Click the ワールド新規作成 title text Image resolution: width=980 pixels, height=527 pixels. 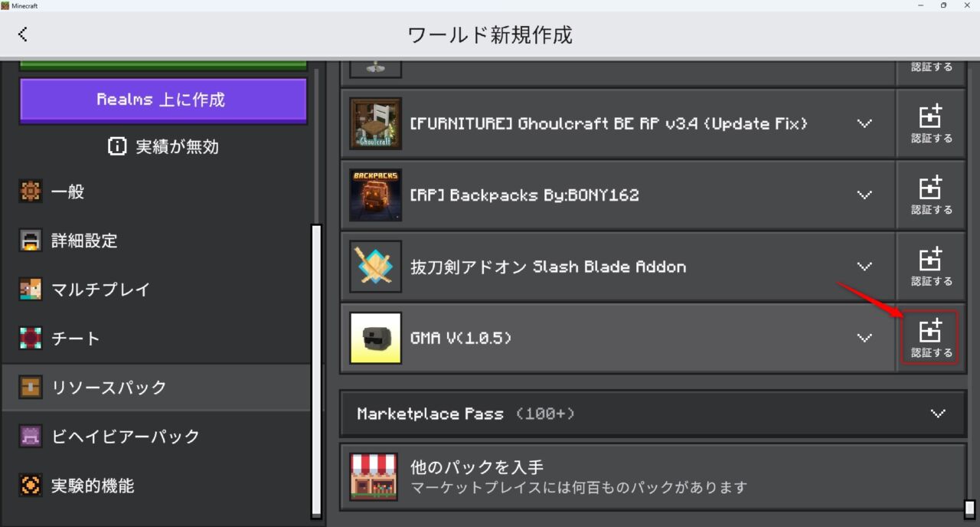[490, 34]
